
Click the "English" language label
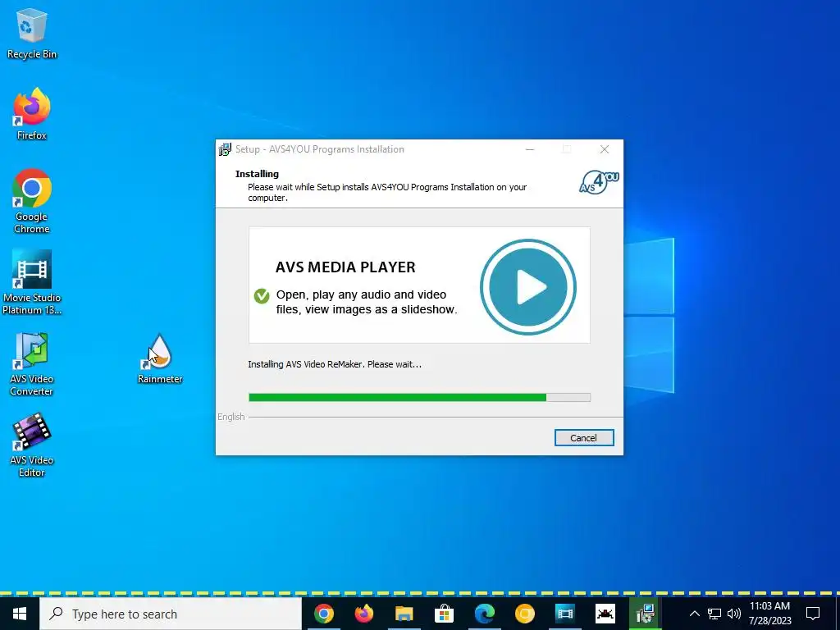click(x=231, y=417)
